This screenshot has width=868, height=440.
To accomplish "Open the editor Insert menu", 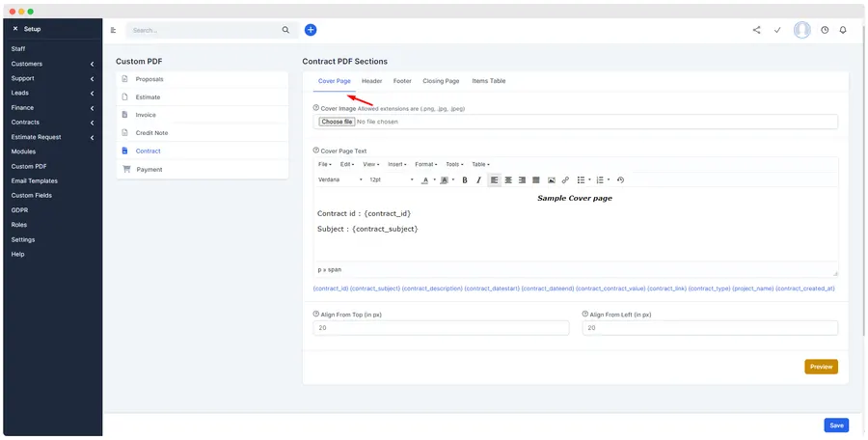I will tap(397, 165).
